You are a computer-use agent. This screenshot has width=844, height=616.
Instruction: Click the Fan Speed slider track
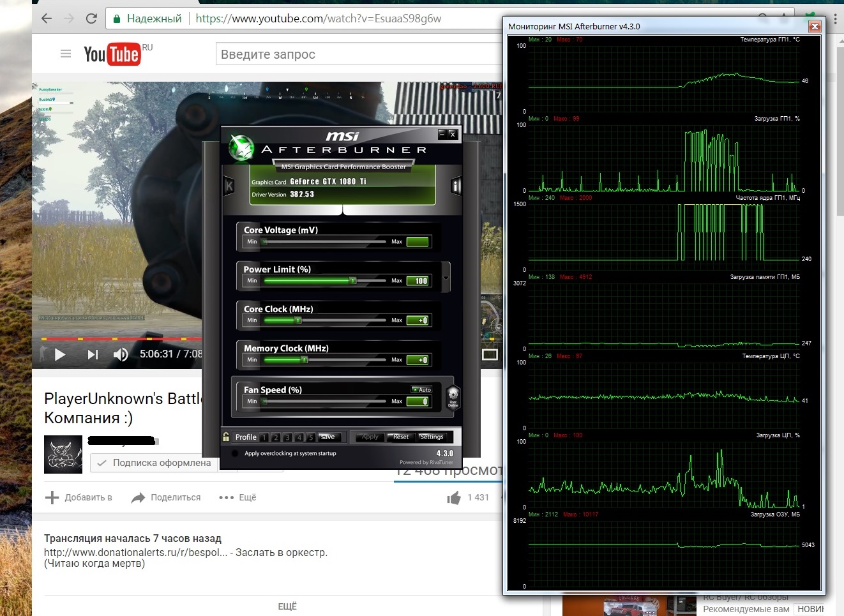[325, 402]
